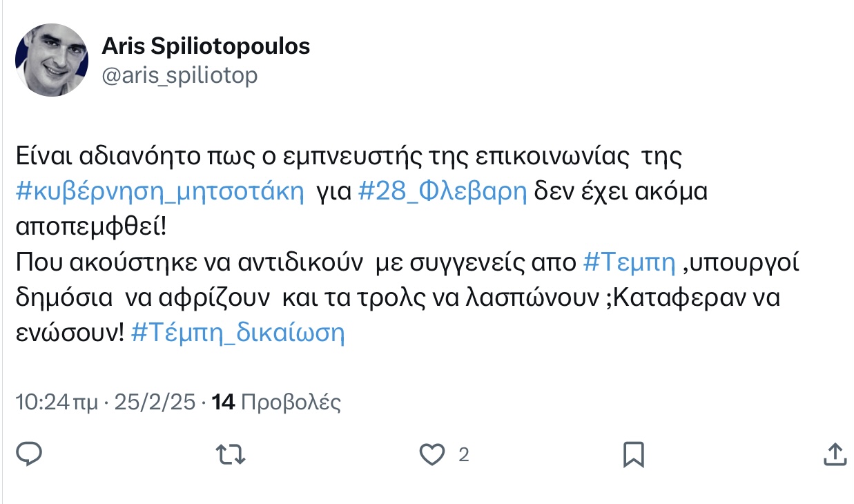Click the author's profile picture

[x=52, y=60]
